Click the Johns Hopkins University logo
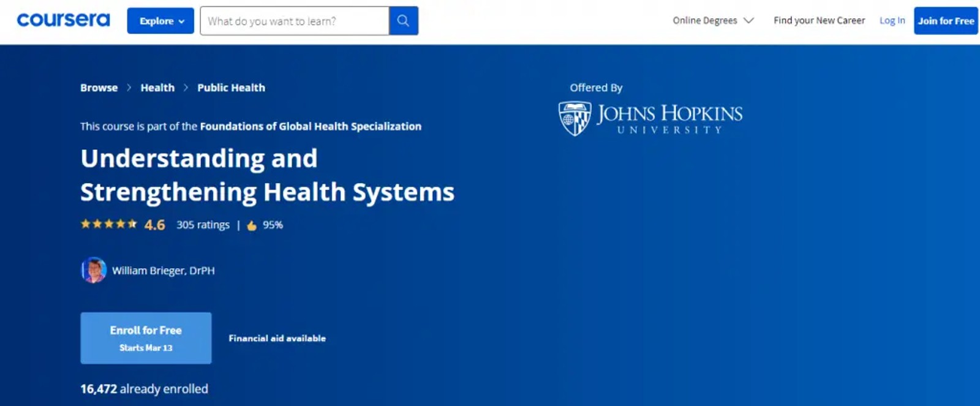 point(650,119)
